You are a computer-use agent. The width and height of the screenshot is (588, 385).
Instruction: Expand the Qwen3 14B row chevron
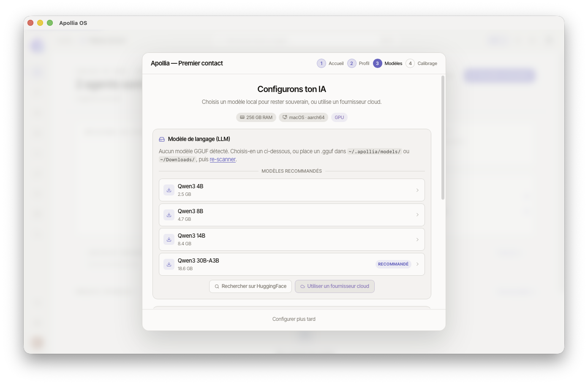pos(417,239)
